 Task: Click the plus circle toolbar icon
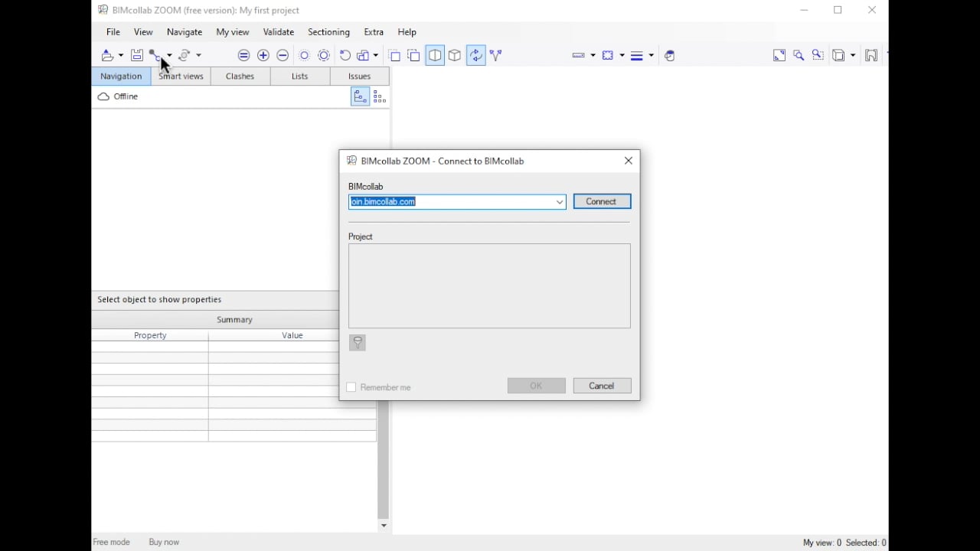(263, 55)
